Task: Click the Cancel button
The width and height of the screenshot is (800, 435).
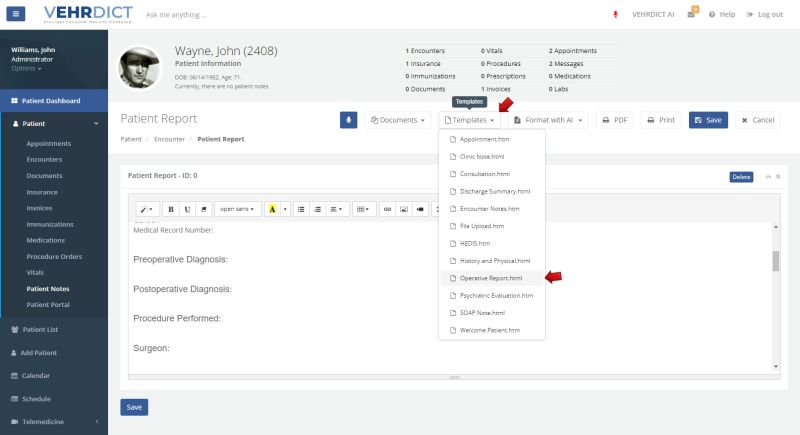Action: [758, 120]
